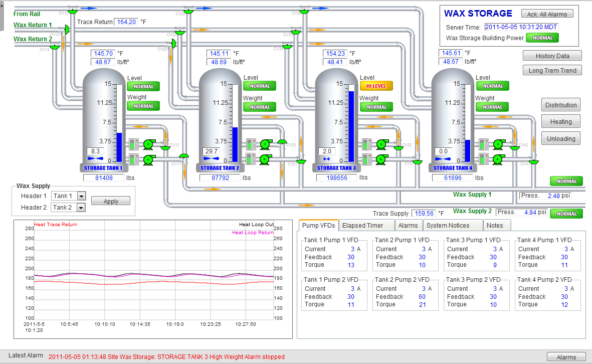The height and width of the screenshot is (364, 592).
Task: Click the Server Time field
Action: point(521,27)
